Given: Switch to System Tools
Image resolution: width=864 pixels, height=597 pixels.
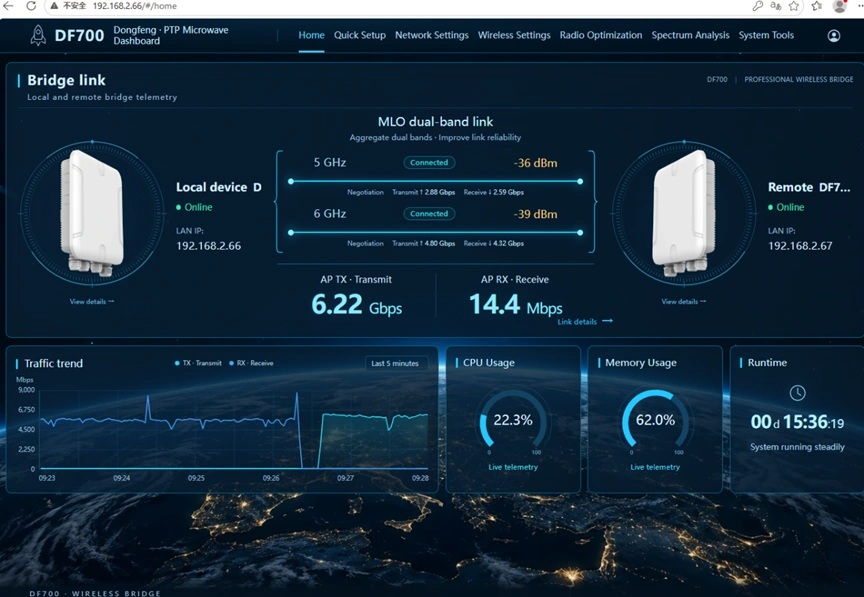Looking at the screenshot, I should point(766,35).
